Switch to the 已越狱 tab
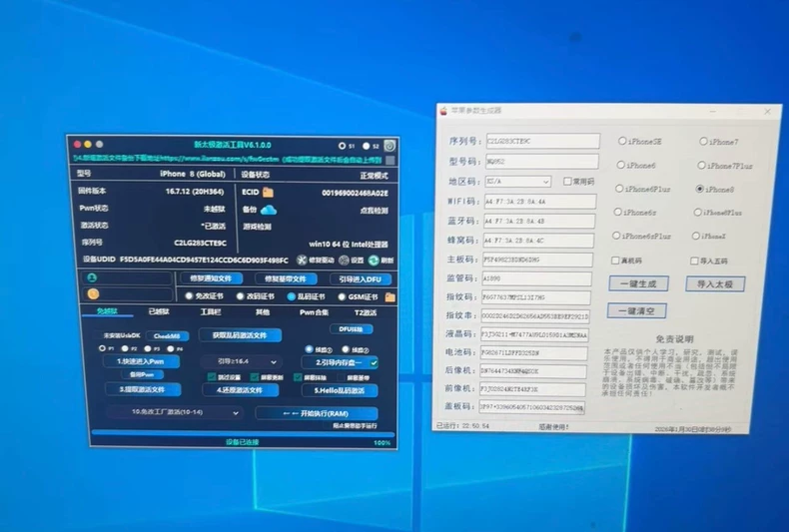789x532 pixels. point(159,311)
